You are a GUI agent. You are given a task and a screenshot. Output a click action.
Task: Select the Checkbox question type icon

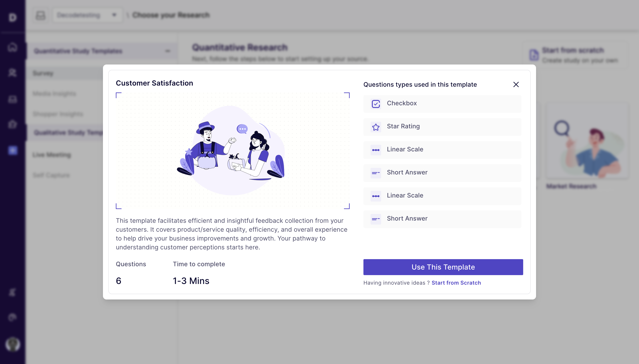(376, 104)
